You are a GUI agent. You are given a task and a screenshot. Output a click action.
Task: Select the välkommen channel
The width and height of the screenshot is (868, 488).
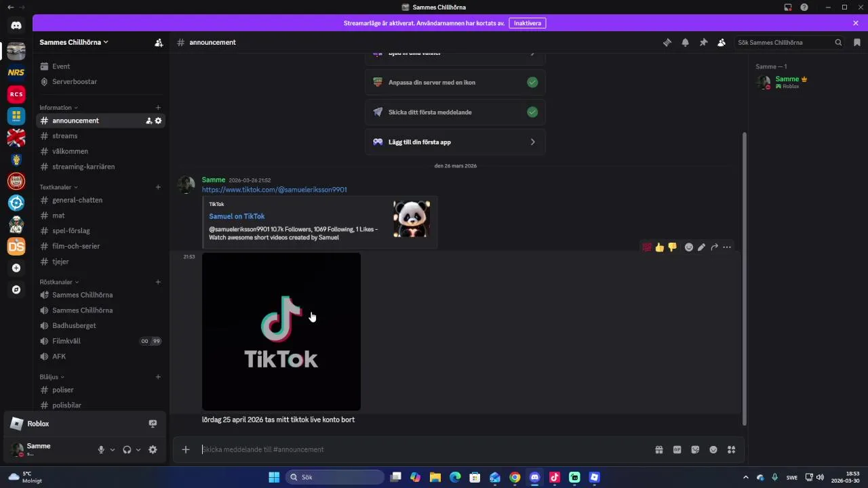pyautogui.click(x=101, y=151)
